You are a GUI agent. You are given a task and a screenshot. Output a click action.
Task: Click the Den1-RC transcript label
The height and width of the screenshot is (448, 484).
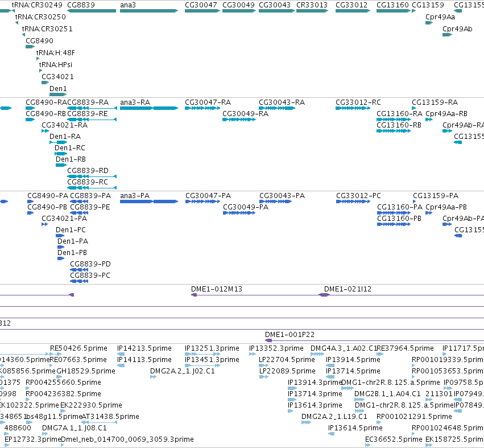70,147
